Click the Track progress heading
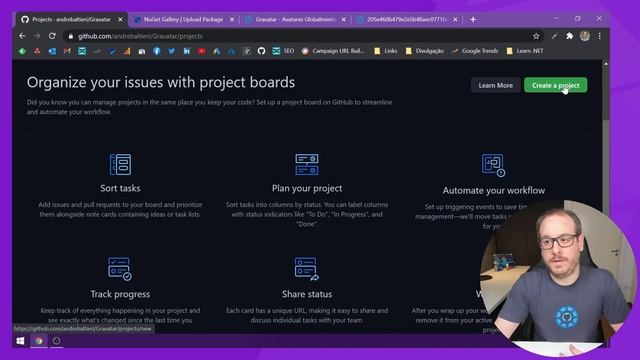640x360 pixels. point(120,294)
